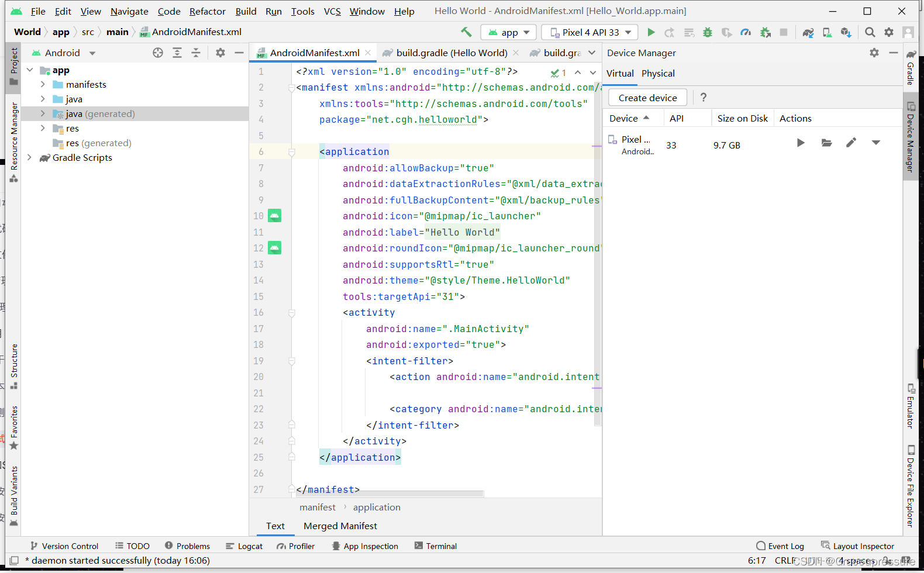The image size is (924, 573).
Task: Toggle the Resource Manager tool window
Action: [13, 142]
